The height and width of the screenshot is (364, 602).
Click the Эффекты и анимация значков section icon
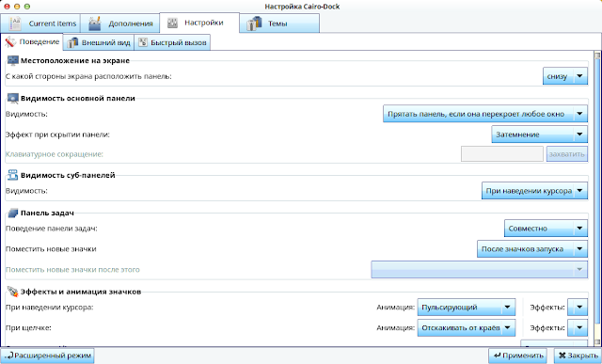pyautogui.click(x=12, y=292)
